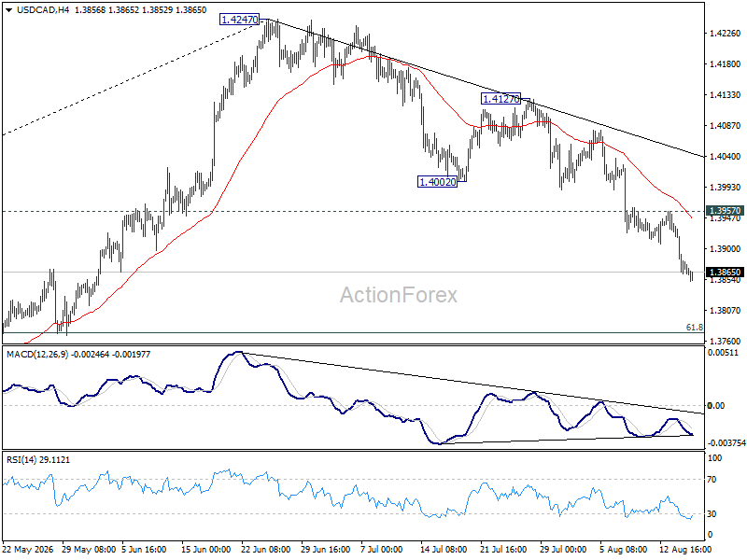
Task: Click the 61.8 Fibonacci level label
Action: pyautogui.click(x=694, y=328)
